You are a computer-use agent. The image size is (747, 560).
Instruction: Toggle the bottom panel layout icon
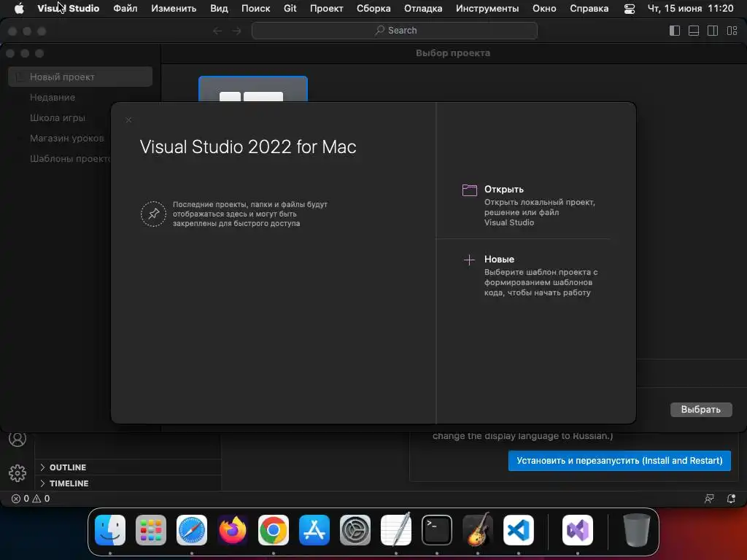click(694, 31)
